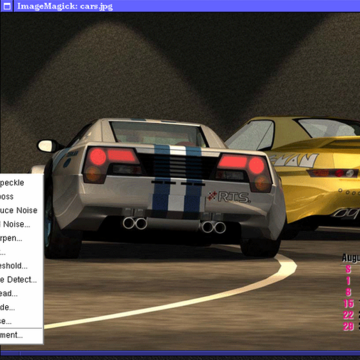Image resolution: width=360 pixels, height=360 pixels.
Task: Choose Despeckle from the effects menu
Action: 21,183
